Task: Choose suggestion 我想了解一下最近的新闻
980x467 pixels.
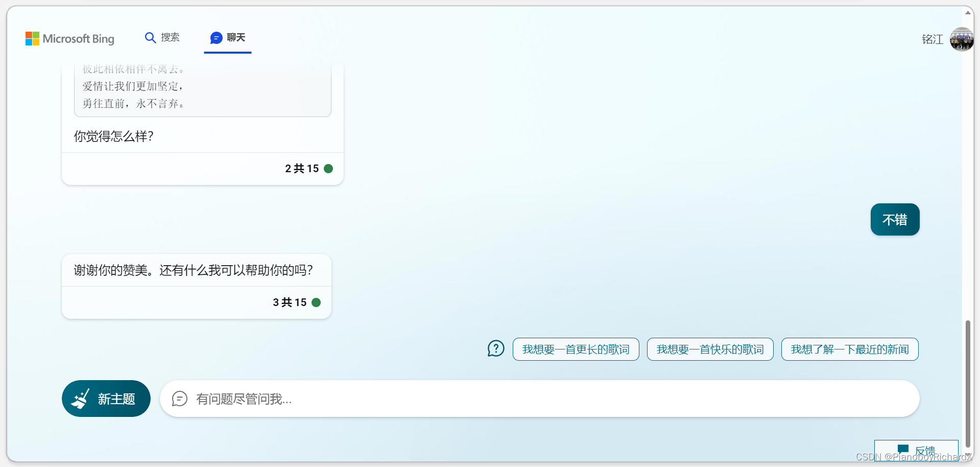Action: coord(849,349)
